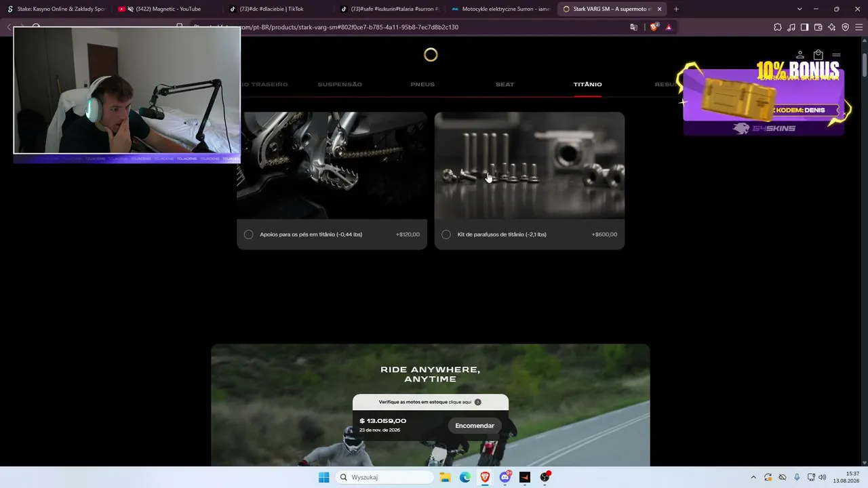Open the browser hamburger main menu
The height and width of the screenshot is (488, 868).
coord(859,27)
